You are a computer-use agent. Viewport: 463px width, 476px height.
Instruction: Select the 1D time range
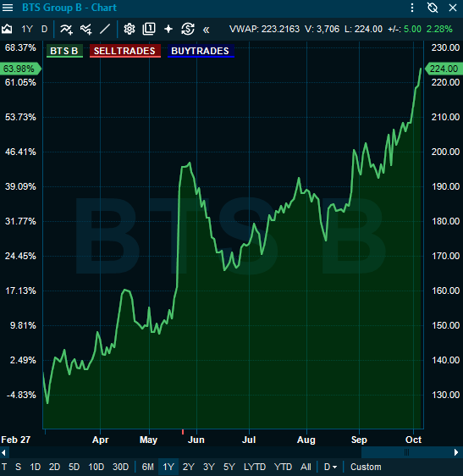point(36,467)
